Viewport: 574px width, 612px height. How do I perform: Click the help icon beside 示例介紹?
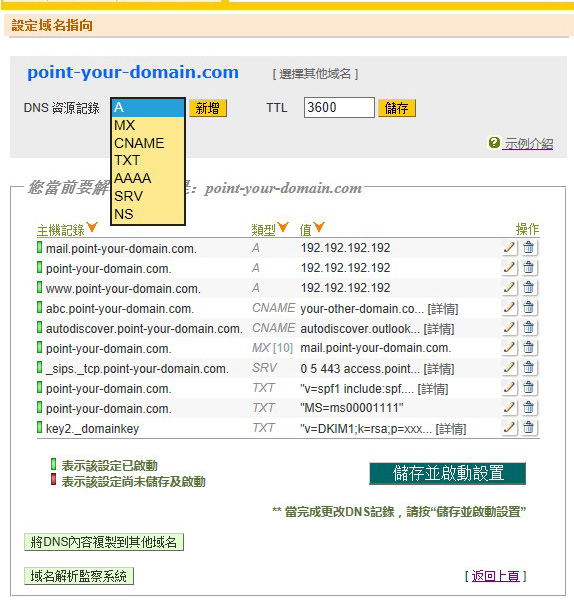pos(494,142)
